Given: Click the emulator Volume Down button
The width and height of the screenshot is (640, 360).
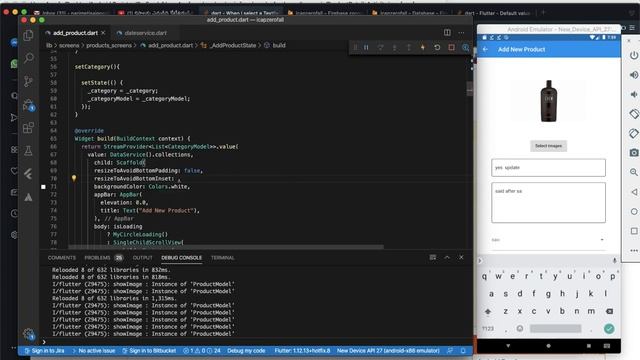Looking at the screenshot, I should click(x=633, y=94).
